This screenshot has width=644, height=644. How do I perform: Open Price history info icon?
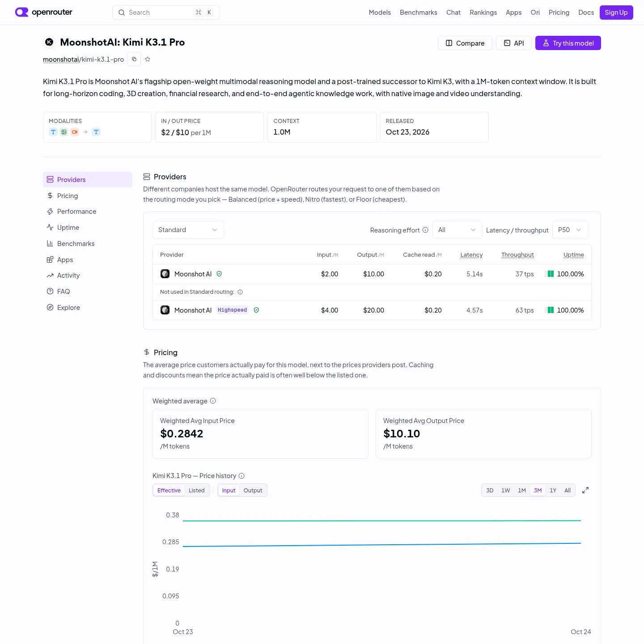(x=241, y=476)
